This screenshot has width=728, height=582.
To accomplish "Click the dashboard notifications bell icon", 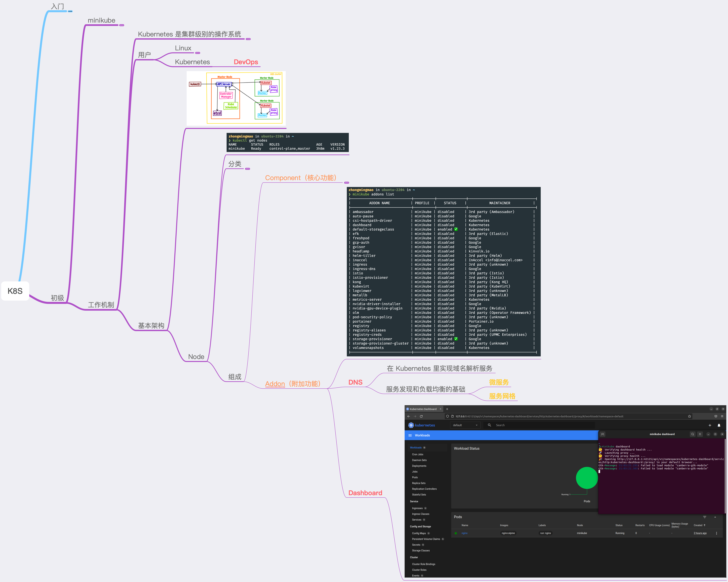I will pyautogui.click(x=719, y=425).
